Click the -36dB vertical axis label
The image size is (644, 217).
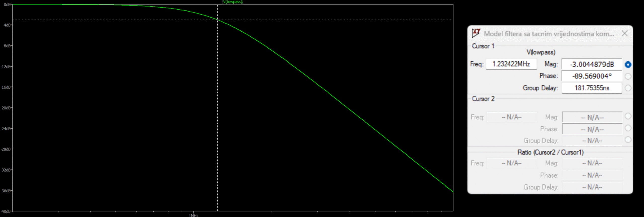point(6,191)
